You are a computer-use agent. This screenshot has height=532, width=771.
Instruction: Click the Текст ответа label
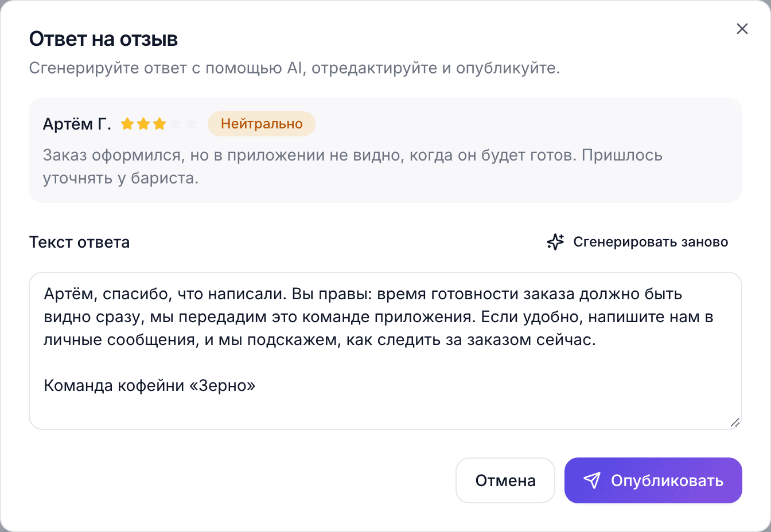[79, 242]
